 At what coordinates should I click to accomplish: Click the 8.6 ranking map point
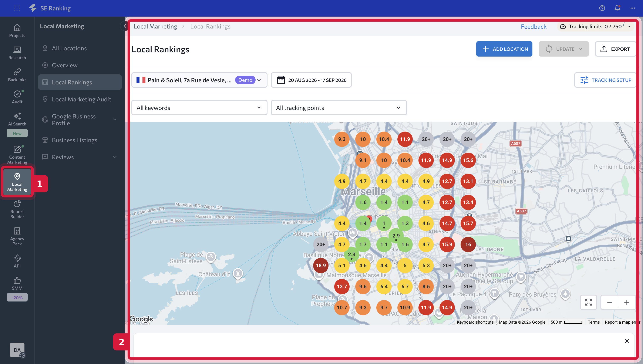426,286
